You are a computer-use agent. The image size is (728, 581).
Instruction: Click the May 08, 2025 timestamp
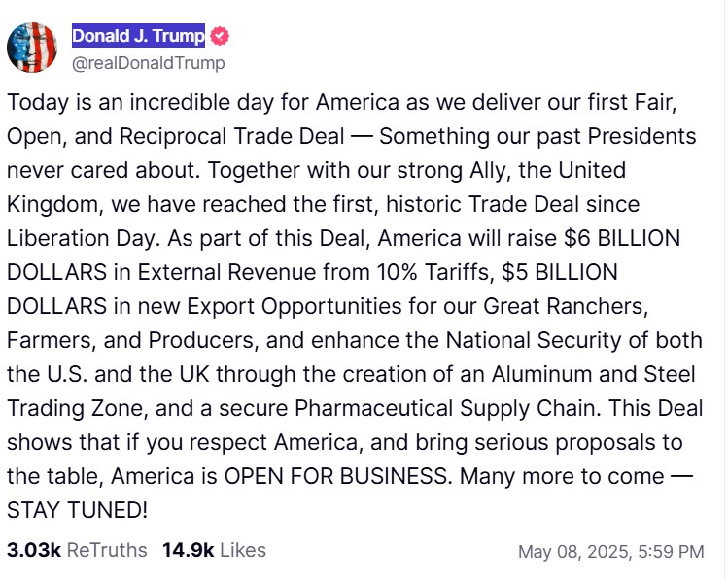(x=610, y=552)
